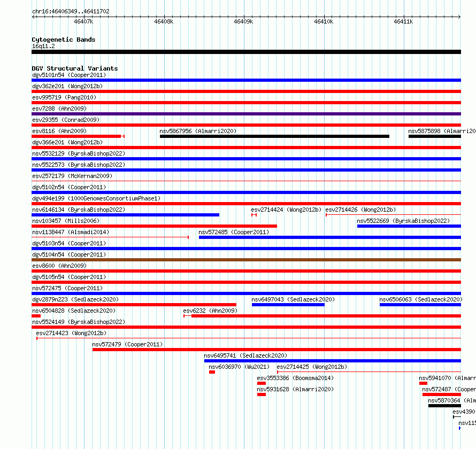
Task: Click the 46407k ruler position label
Action: click(x=83, y=21)
